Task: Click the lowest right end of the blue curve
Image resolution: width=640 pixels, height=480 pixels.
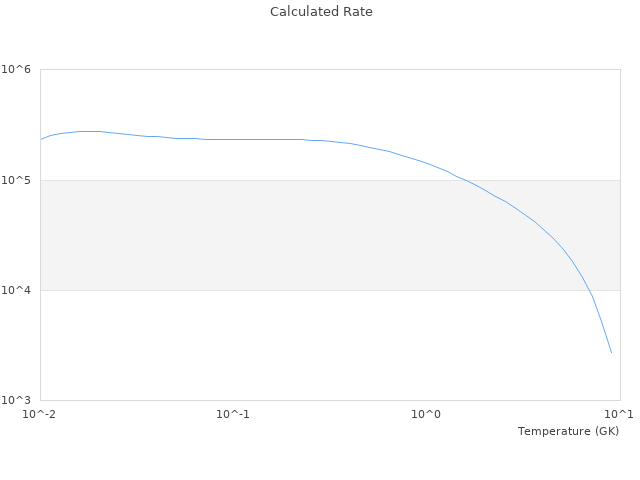Action: 611,352
